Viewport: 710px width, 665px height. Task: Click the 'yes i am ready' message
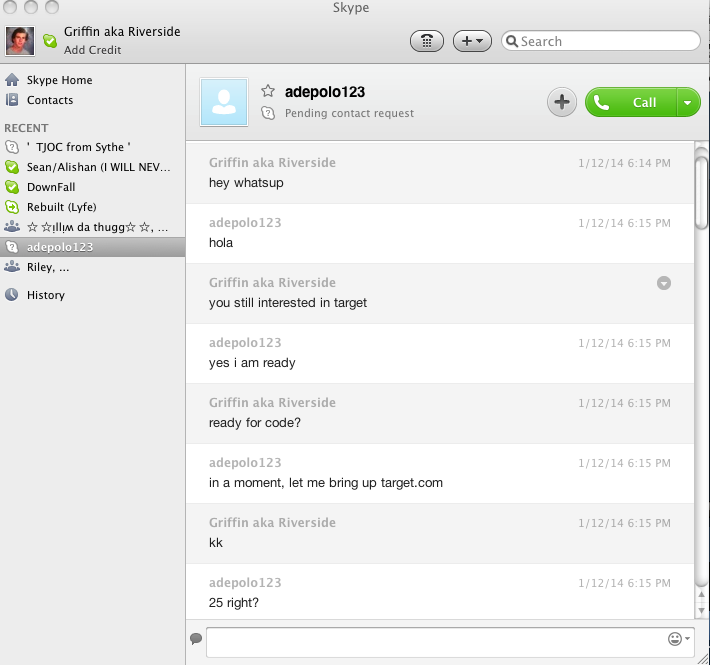click(x=252, y=363)
